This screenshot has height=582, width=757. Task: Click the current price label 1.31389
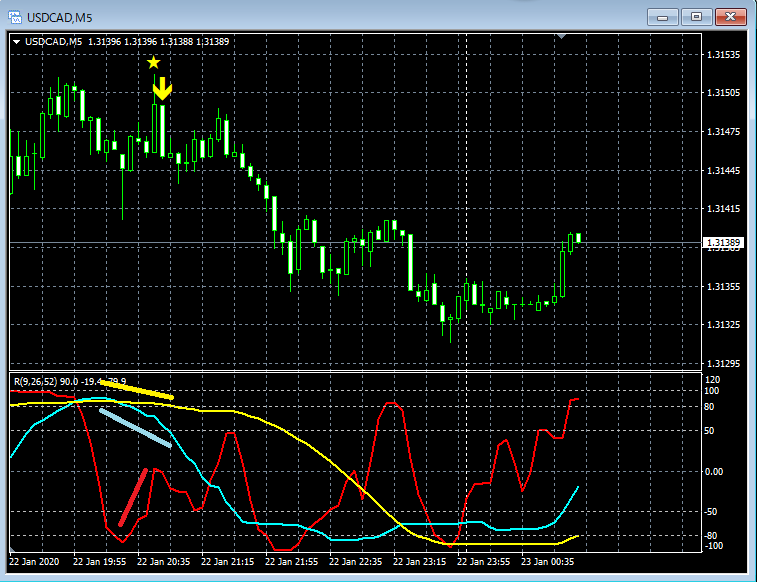(x=723, y=242)
